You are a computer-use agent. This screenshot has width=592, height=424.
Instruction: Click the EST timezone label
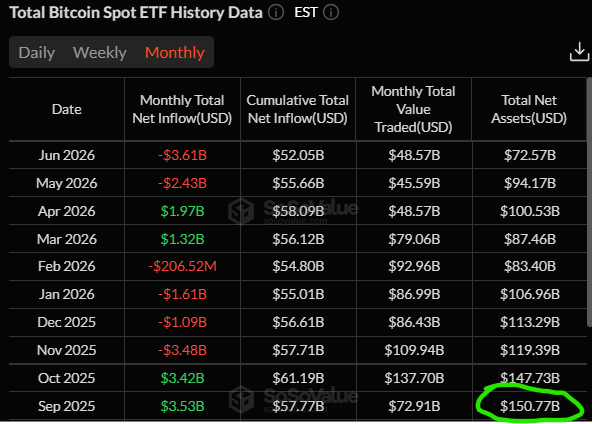pos(306,12)
